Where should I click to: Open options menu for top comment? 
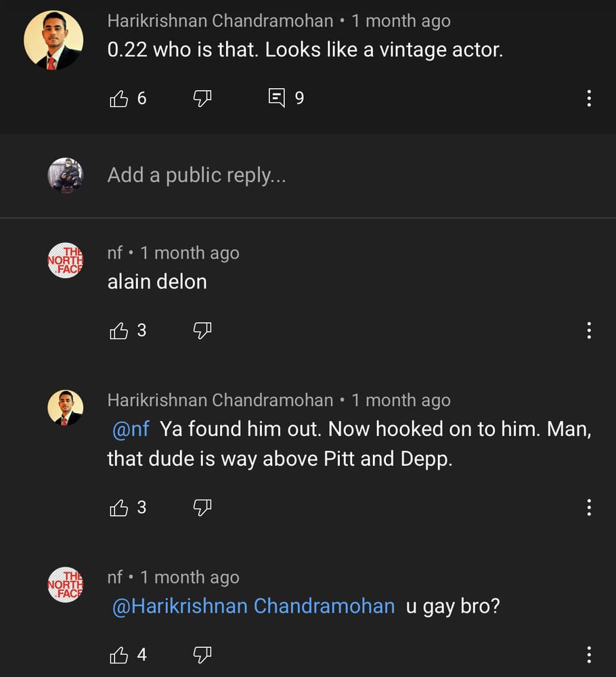coord(589,99)
